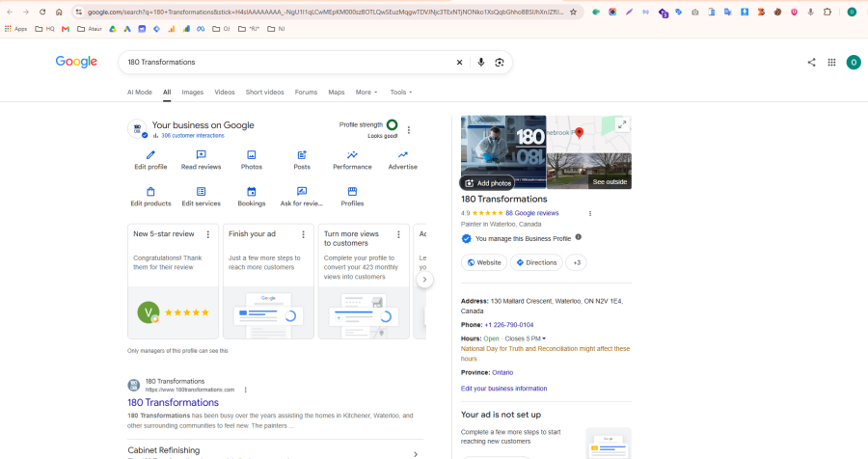Open info icon beside manage Business Profile
Image resolution: width=868 pixels, height=459 pixels.
click(578, 237)
